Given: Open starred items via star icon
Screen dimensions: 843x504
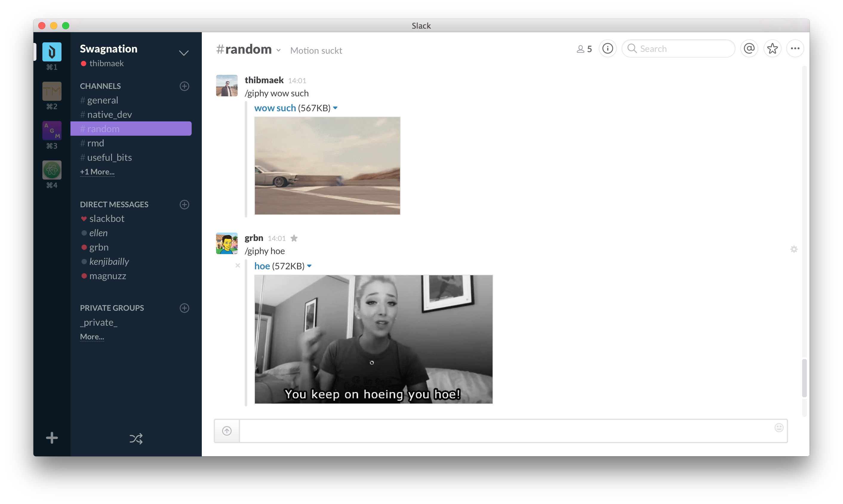Looking at the screenshot, I should click(x=772, y=49).
